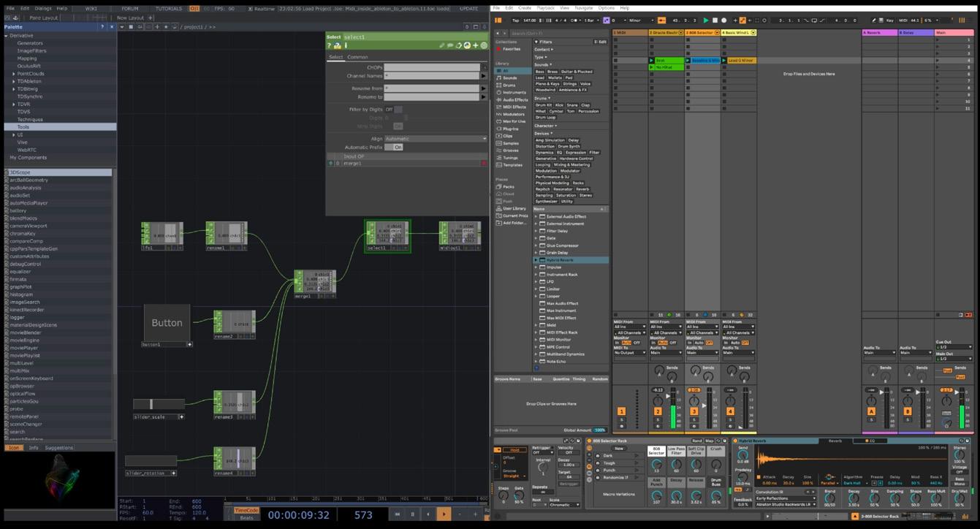Switch to the Common parameter tab
Image resolution: width=980 pixels, height=529 pixels.
coord(357,57)
